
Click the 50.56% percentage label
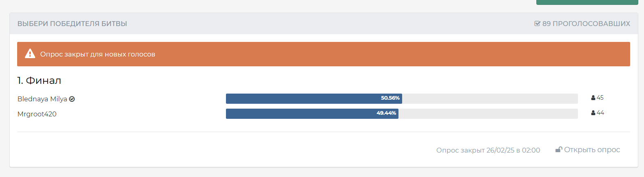[390, 98]
